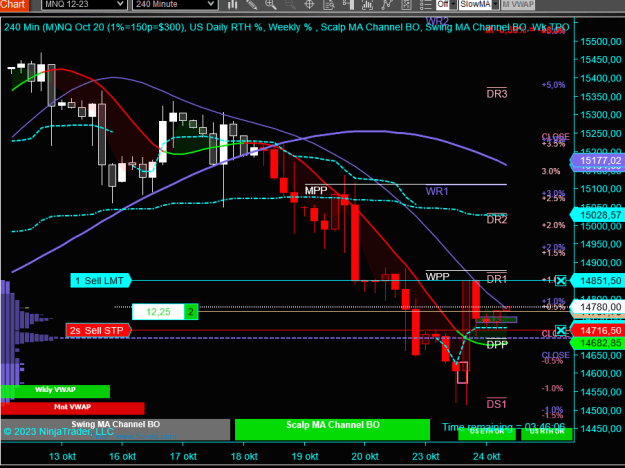
Task: Expand the Off selector arrow
Action: pos(453,4)
